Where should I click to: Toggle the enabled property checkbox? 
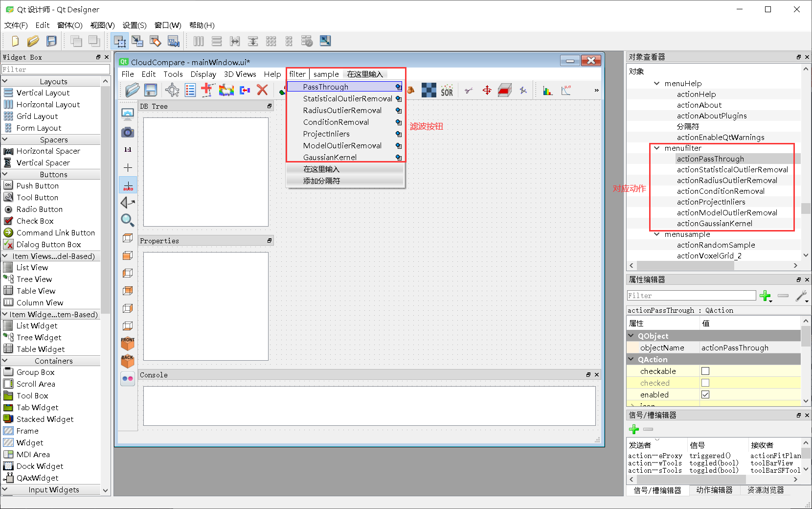pyautogui.click(x=705, y=394)
